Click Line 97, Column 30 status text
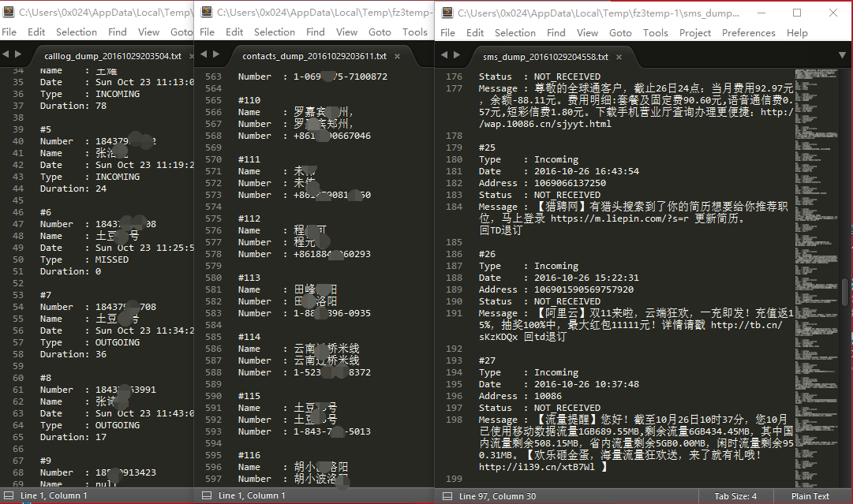853x504 pixels. (497, 496)
